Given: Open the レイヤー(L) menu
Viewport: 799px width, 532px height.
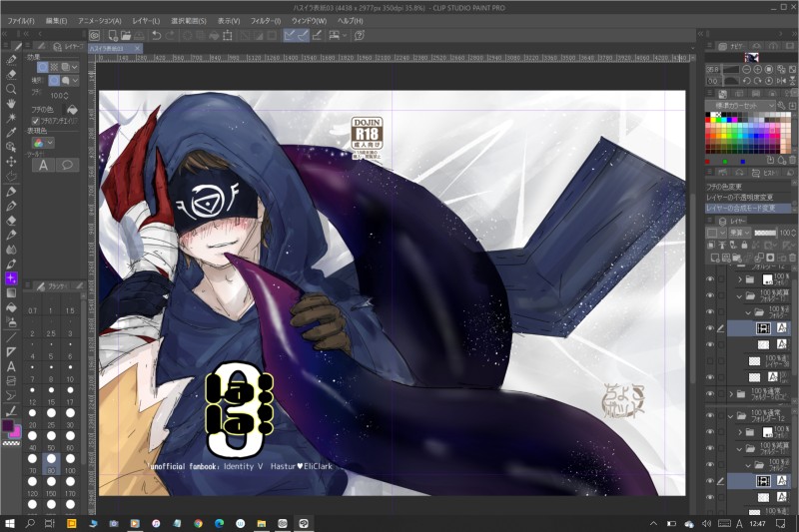Looking at the screenshot, I should [x=146, y=21].
